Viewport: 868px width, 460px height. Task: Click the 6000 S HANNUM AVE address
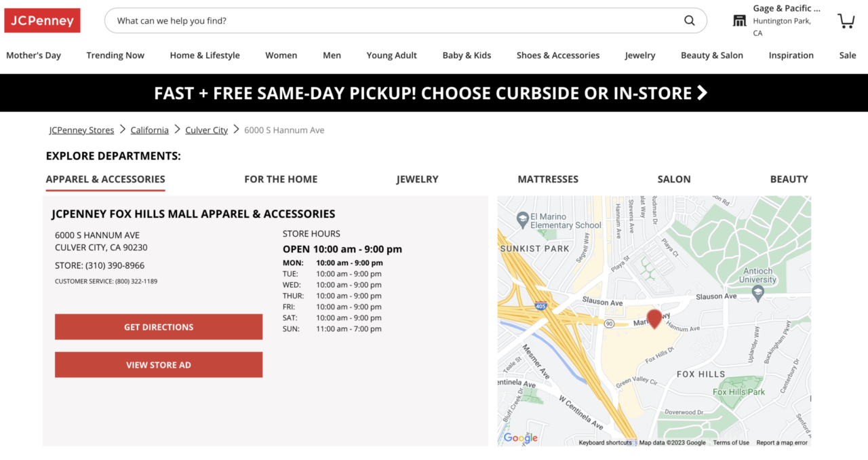pyautogui.click(x=97, y=235)
